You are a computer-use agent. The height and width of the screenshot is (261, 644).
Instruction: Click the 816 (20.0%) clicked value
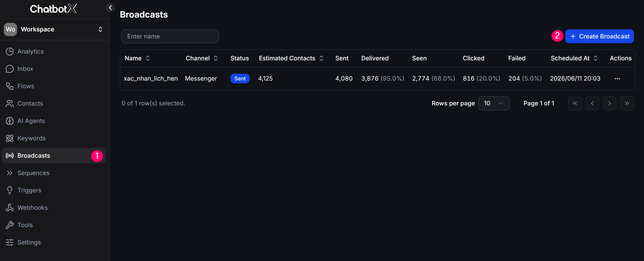pos(481,79)
